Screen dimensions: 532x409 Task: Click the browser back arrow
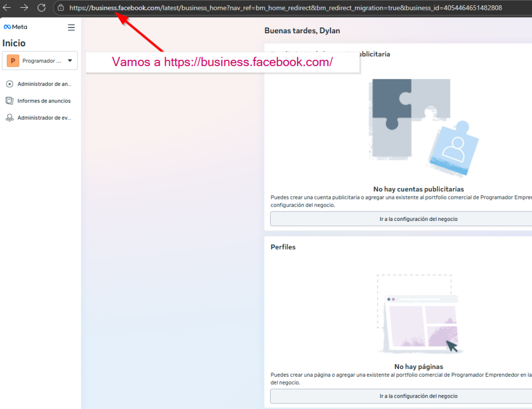(x=7, y=8)
